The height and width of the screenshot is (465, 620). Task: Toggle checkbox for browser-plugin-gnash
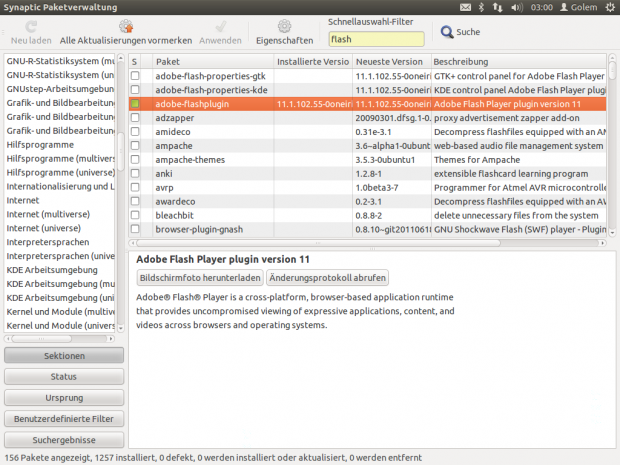click(x=135, y=229)
